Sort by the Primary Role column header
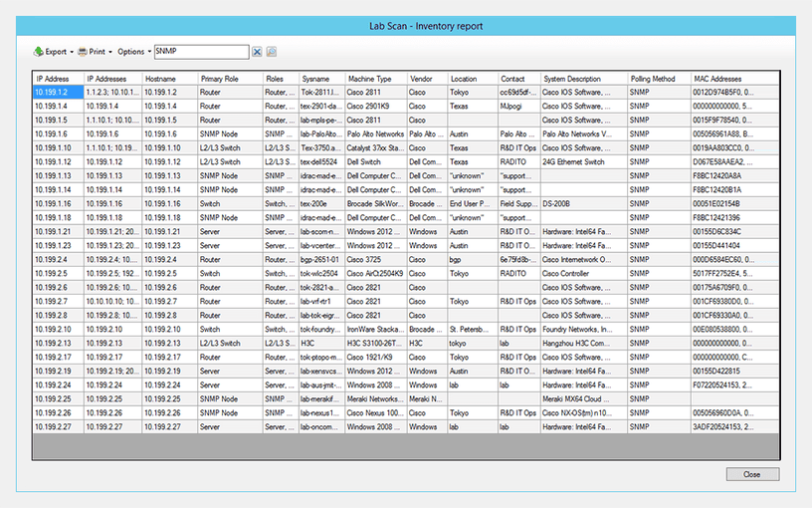812x508 pixels. pos(231,79)
